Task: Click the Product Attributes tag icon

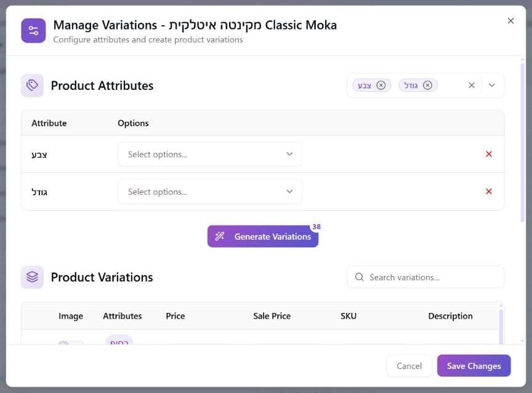Action: [32, 85]
